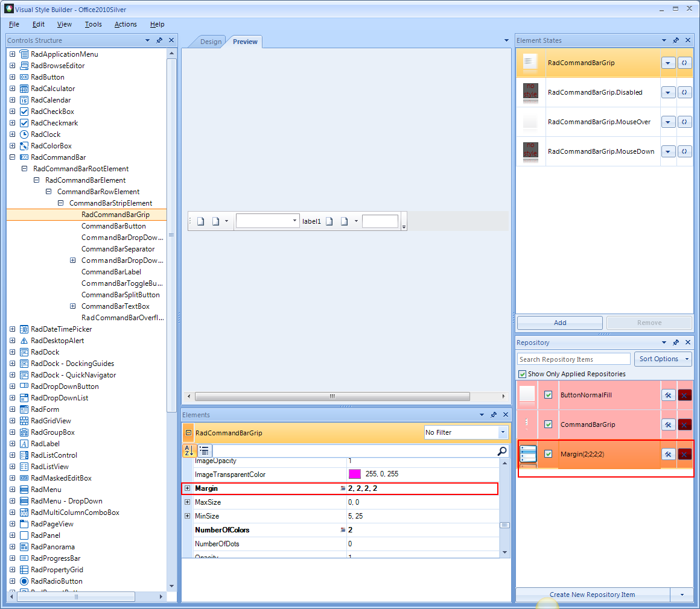Click the categorized view icon in Elements
The width and height of the screenshot is (700, 609).
(x=204, y=450)
